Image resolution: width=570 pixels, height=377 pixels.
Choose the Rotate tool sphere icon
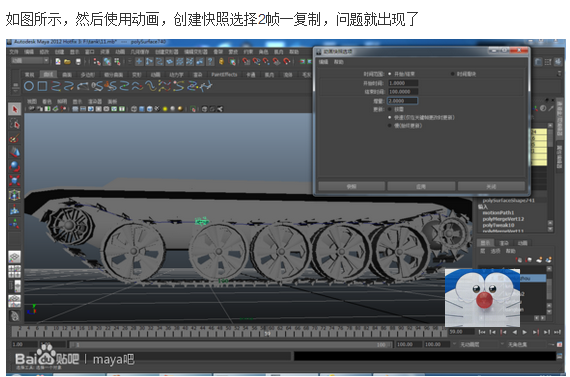coord(15,167)
